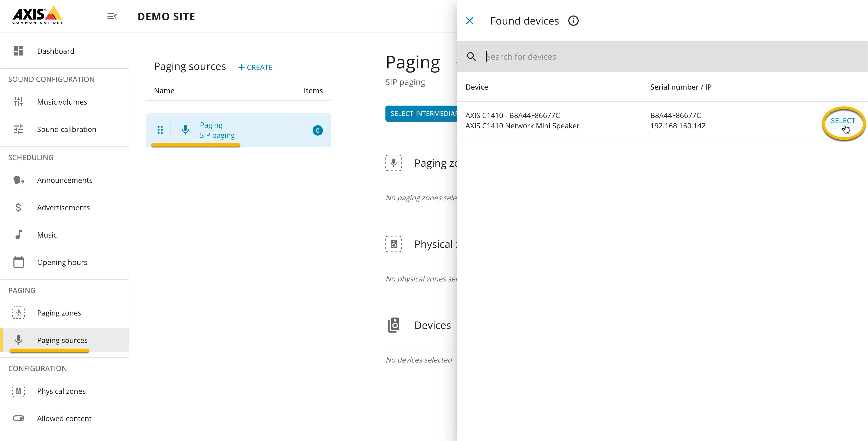
Task: Click the Paging sources microphone icon in sidebar
Action: pos(19,340)
